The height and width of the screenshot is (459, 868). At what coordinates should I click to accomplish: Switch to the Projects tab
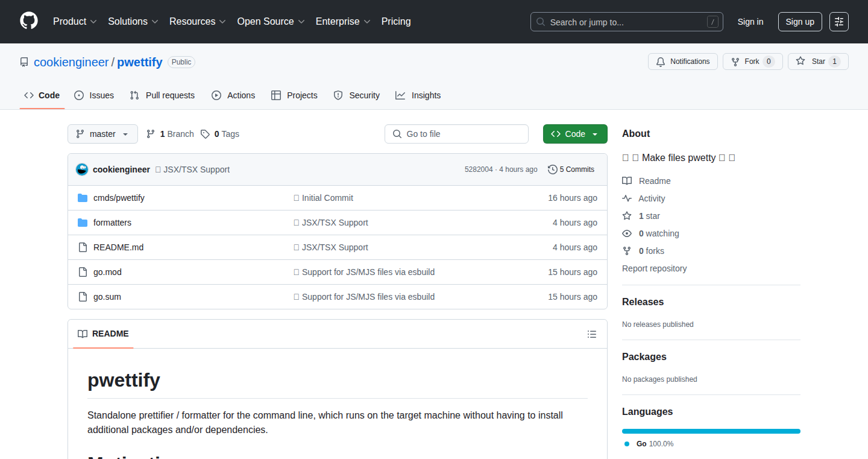[294, 95]
